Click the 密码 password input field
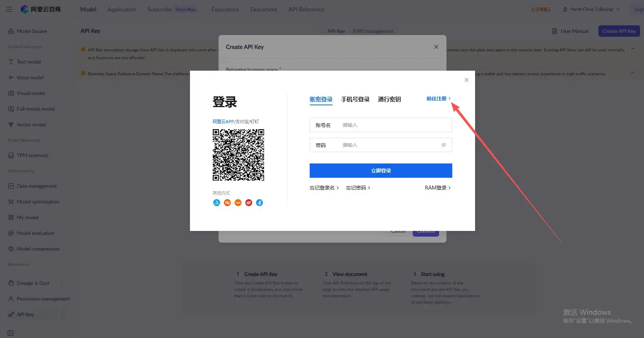This screenshot has width=644, height=338. tap(381, 145)
